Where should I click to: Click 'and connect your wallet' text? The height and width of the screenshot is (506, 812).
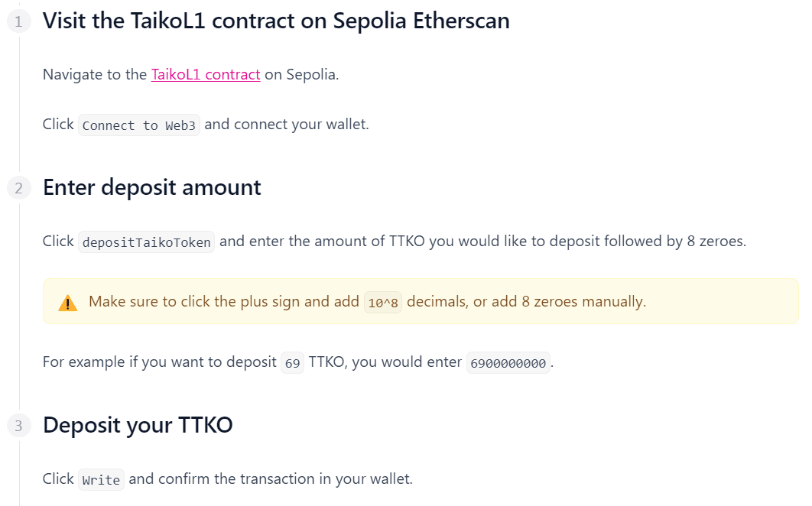coord(287,125)
